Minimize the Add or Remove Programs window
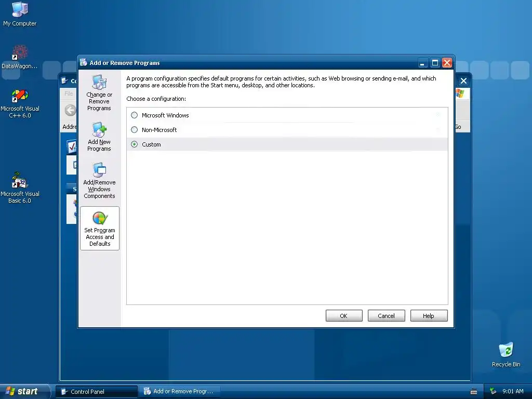This screenshot has height=399, width=532. point(422,63)
